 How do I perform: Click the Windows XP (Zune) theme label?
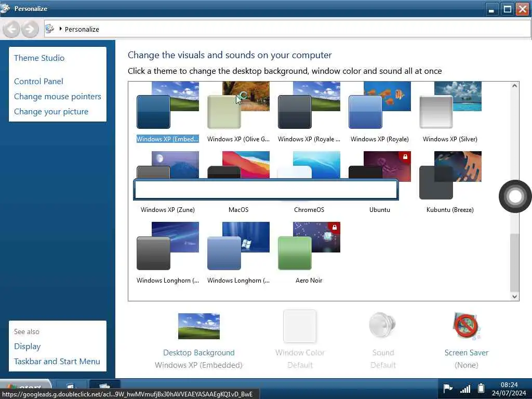point(168,210)
